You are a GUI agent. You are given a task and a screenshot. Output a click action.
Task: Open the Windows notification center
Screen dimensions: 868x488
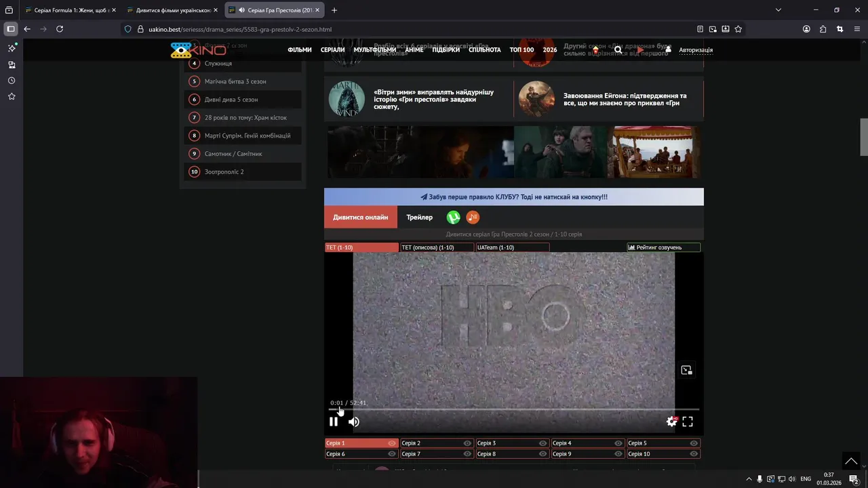tap(854, 479)
